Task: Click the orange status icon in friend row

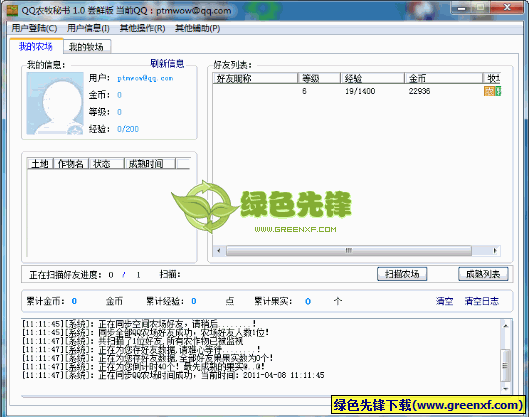Action: tap(489, 91)
